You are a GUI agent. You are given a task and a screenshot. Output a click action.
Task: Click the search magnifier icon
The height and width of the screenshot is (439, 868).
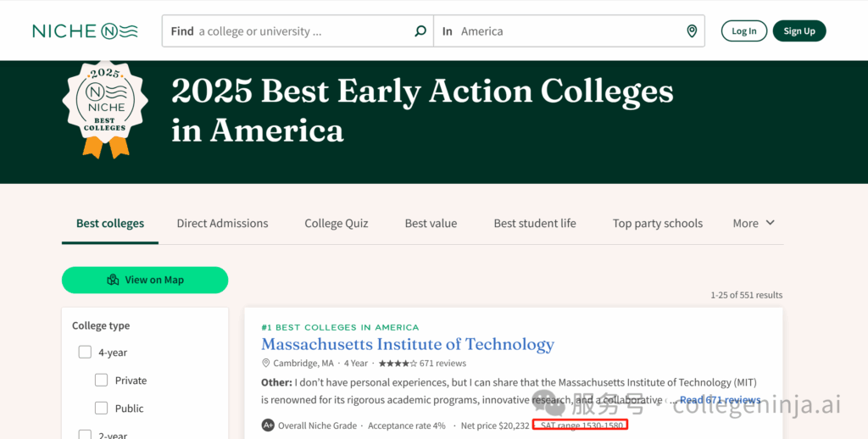(x=420, y=31)
